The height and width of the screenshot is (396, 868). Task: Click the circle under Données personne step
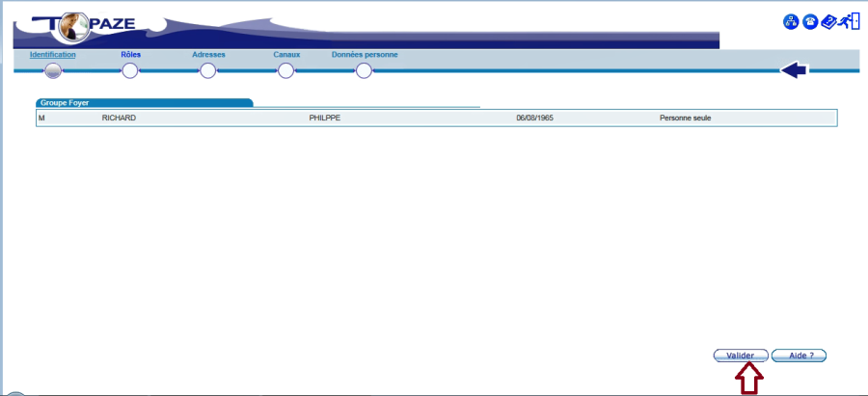click(364, 70)
